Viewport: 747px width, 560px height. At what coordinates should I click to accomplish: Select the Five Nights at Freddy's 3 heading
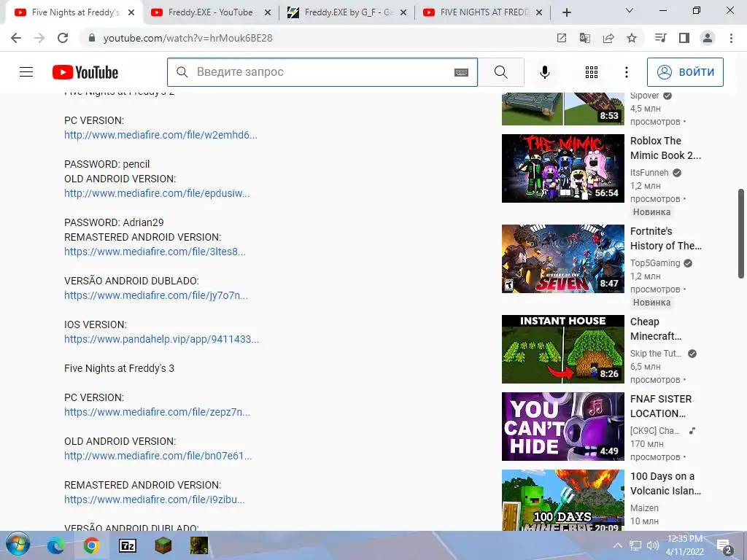[119, 368]
